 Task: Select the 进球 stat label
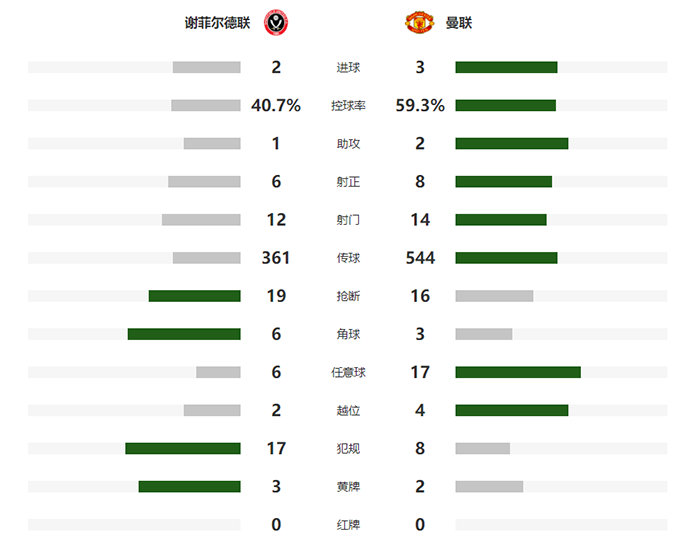[348, 68]
